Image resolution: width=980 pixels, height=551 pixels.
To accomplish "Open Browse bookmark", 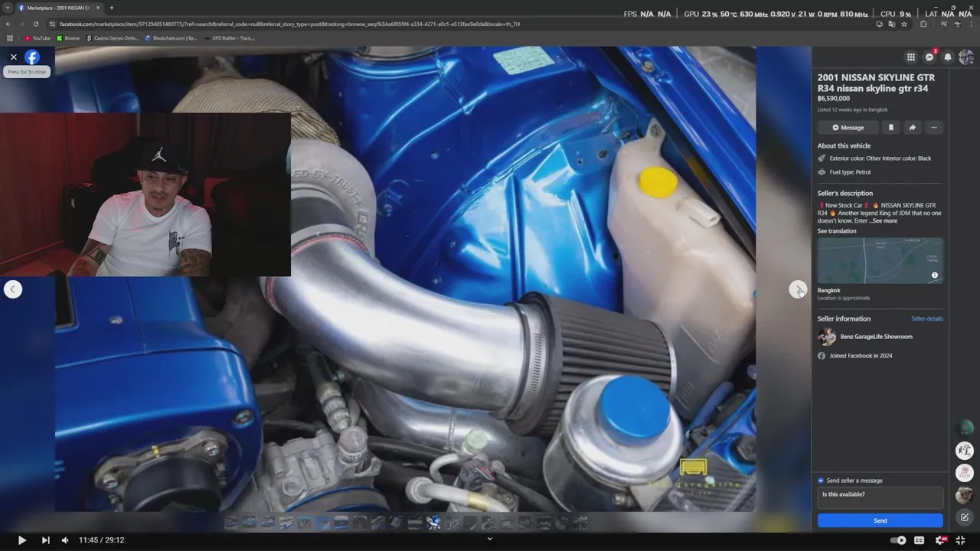I will (68, 37).
